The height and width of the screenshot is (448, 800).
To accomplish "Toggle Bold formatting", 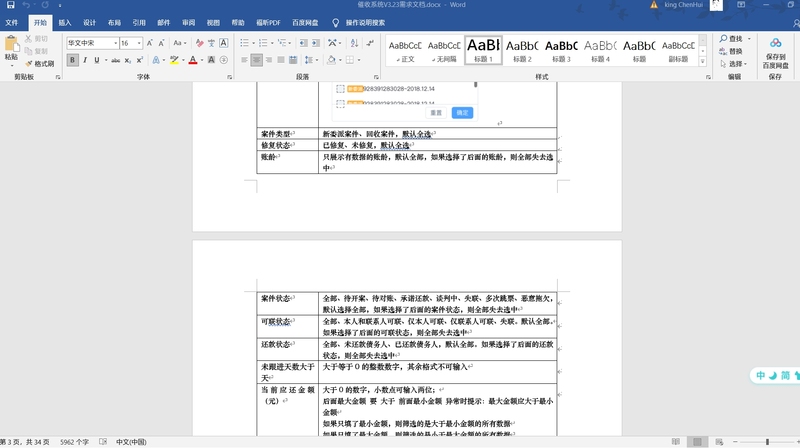I will [x=72, y=60].
